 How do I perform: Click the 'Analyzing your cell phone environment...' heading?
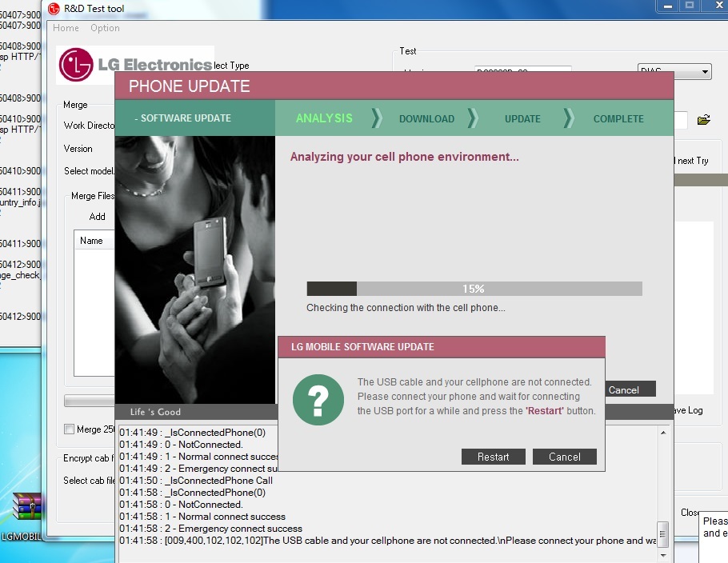pyautogui.click(x=404, y=157)
